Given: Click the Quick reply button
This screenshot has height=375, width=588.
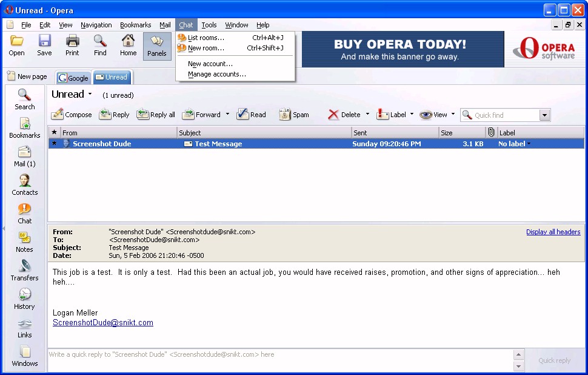Looking at the screenshot, I should pyautogui.click(x=554, y=360).
